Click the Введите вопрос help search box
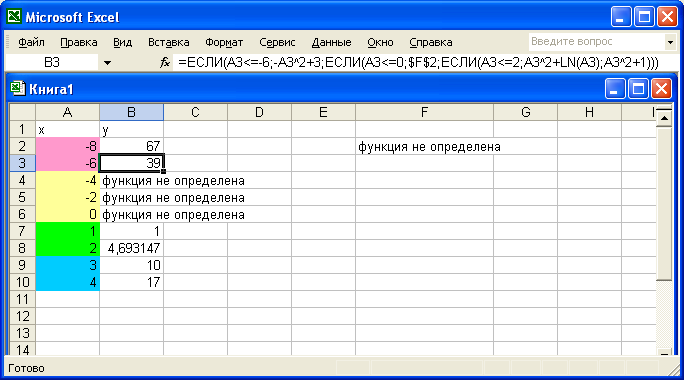The width and height of the screenshot is (684, 380). point(597,42)
